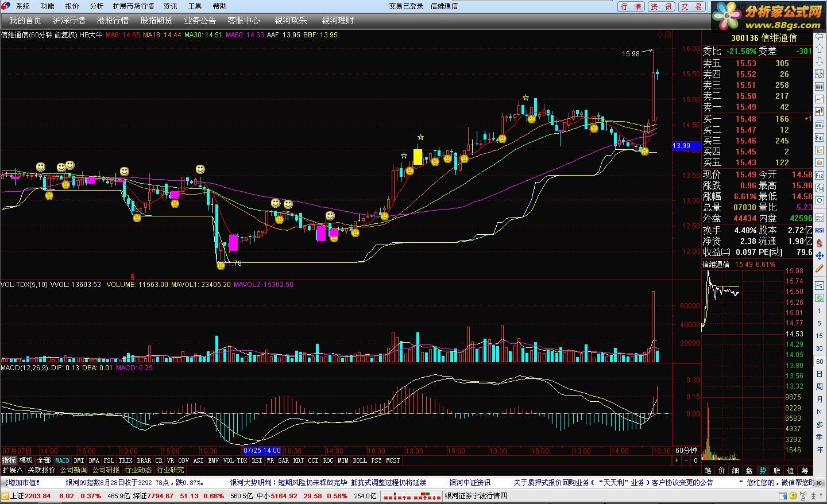Open the 报价 menu
Image resolution: width=827 pixels, height=504 pixels.
click(x=72, y=6)
